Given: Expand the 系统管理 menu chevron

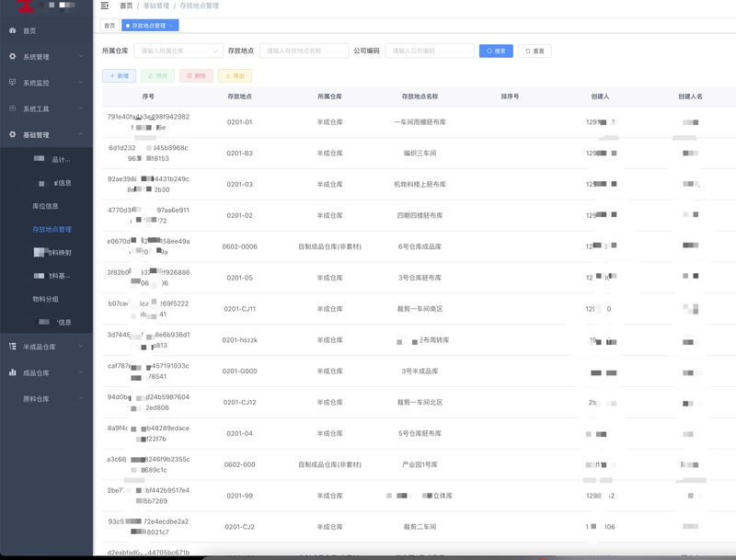Looking at the screenshot, I should pos(81,56).
